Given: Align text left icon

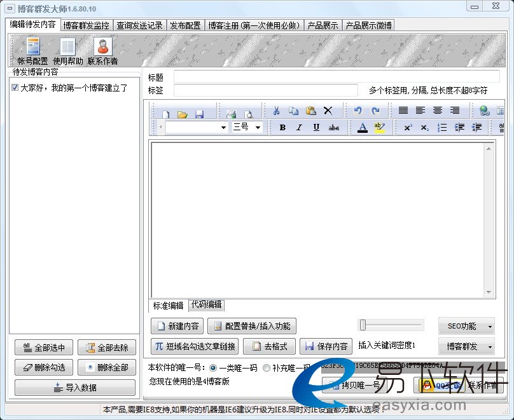Looking at the screenshot, I should point(420,111).
